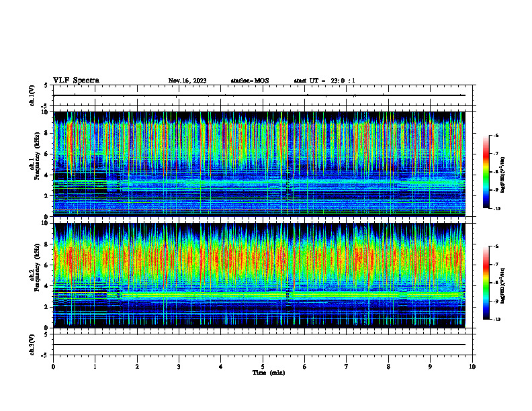Click the "2" kHz tick on ch.1 frequency axis
Image resolution: width=532 pixels, height=411 pixels.
click(47, 195)
